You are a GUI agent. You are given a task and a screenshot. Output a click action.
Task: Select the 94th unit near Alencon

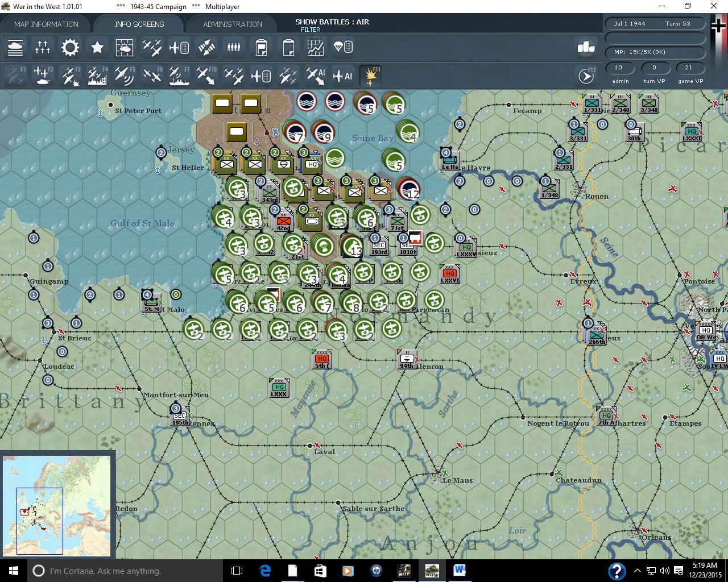pos(407,359)
